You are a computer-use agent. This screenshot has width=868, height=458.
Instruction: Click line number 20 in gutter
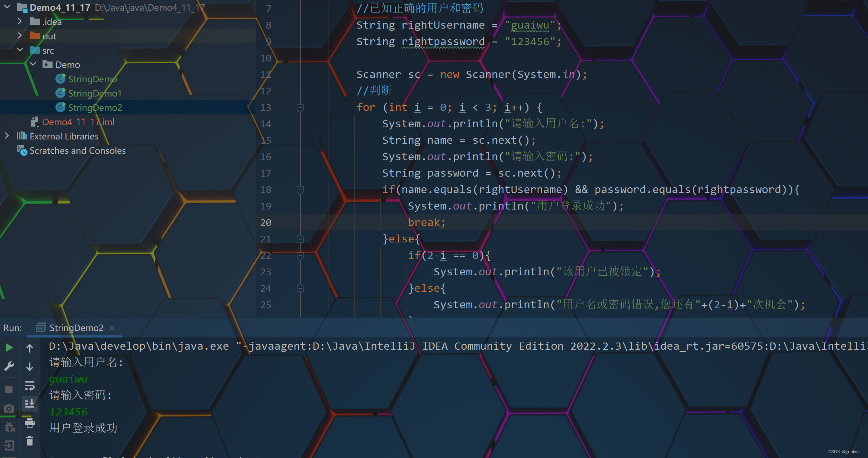pyautogui.click(x=266, y=222)
